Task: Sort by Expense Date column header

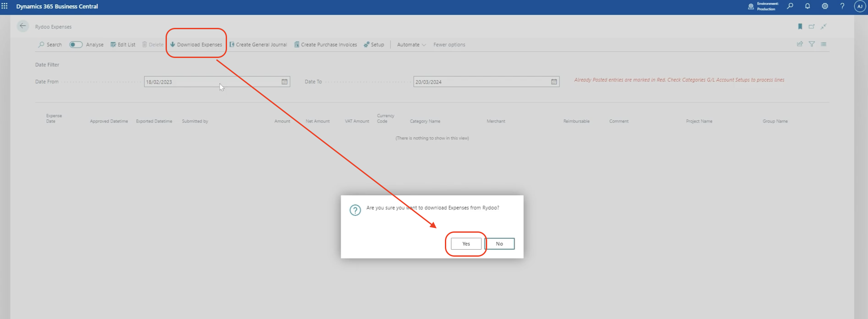Action: pos(54,119)
